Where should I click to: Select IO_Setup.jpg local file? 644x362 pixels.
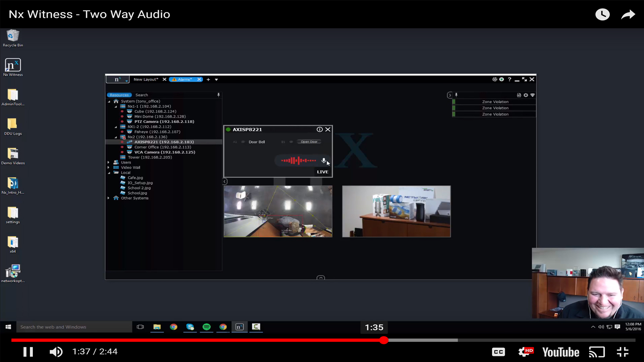[140, 183]
